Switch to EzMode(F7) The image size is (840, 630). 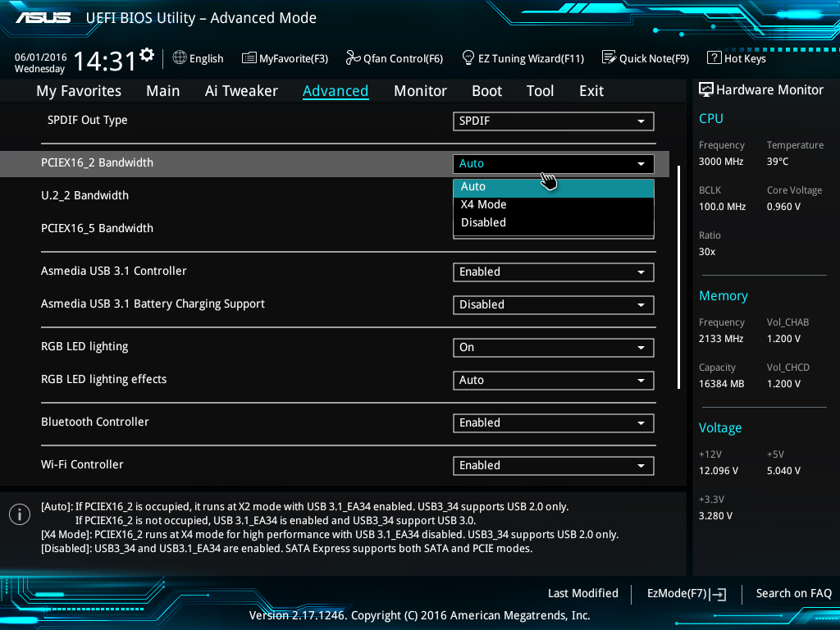point(687,593)
